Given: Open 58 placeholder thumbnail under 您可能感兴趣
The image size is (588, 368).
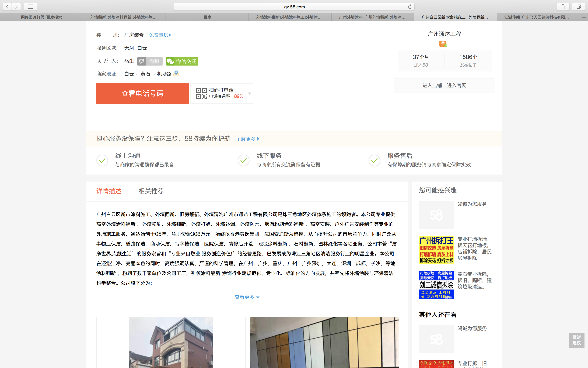Looking at the screenshot, I should pyautogui.click(x=436, y=215).
